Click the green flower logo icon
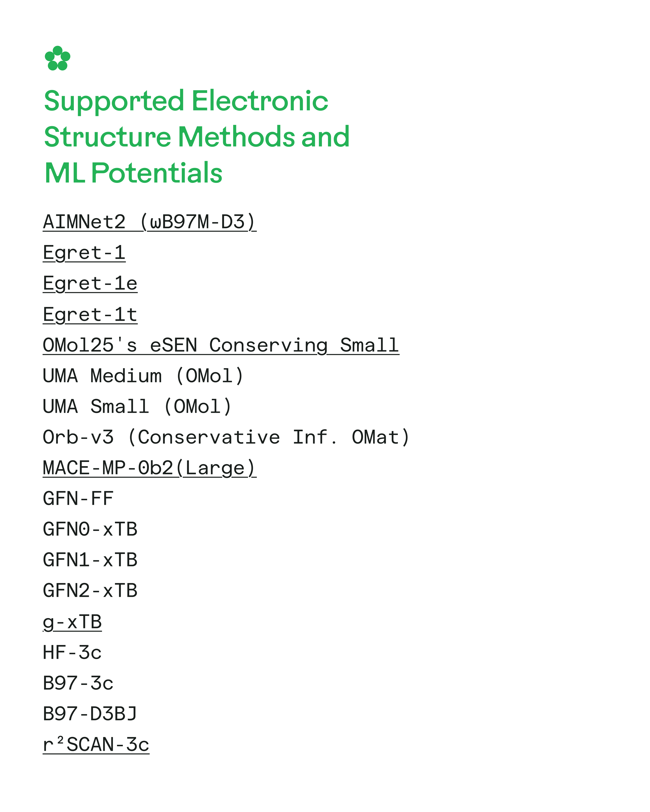650x812 pixels. (57, 58)
